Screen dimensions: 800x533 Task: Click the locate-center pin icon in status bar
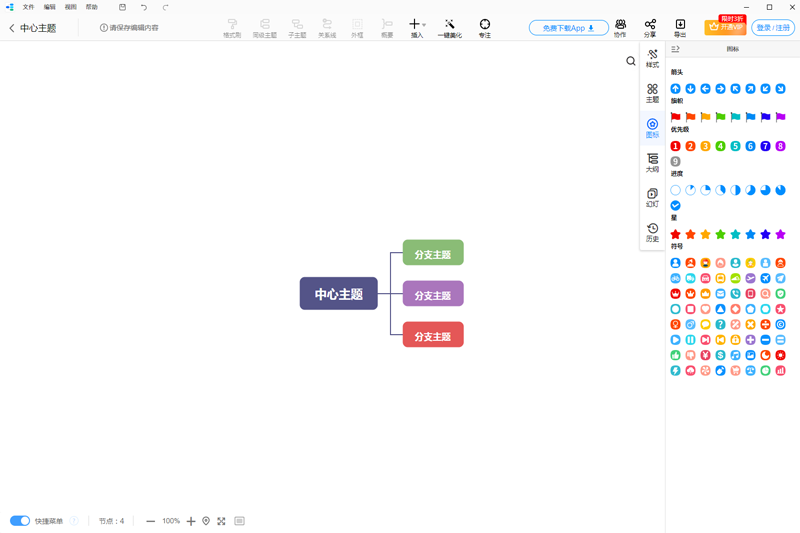(206, 521)
